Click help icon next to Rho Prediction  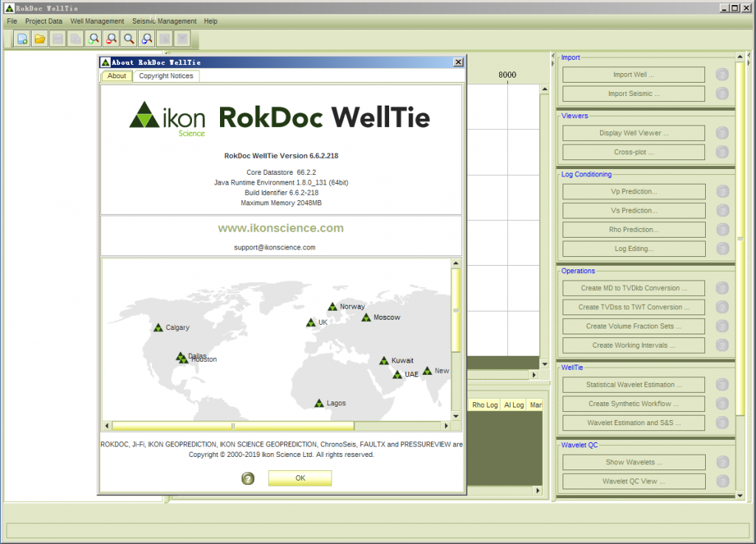722,230
